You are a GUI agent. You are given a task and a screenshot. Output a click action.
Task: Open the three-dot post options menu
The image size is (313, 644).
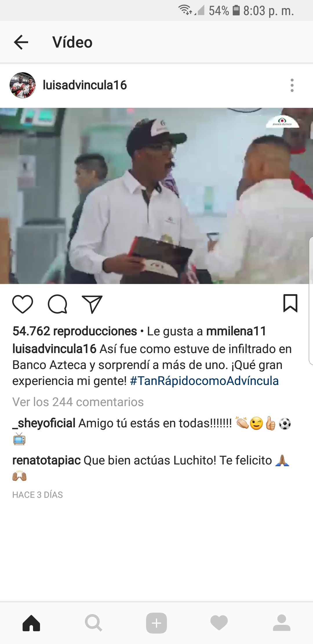pos(292,85)
